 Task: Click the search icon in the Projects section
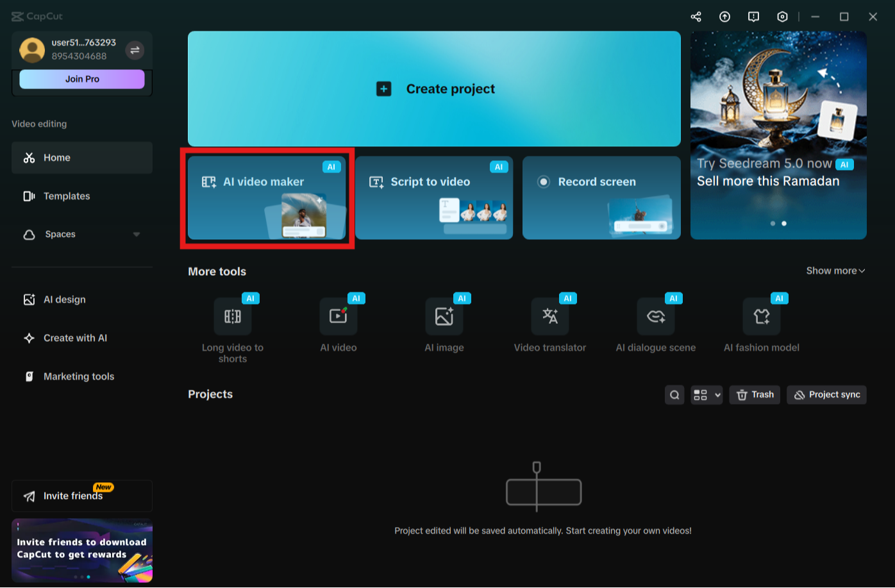[x=674, y=394]
